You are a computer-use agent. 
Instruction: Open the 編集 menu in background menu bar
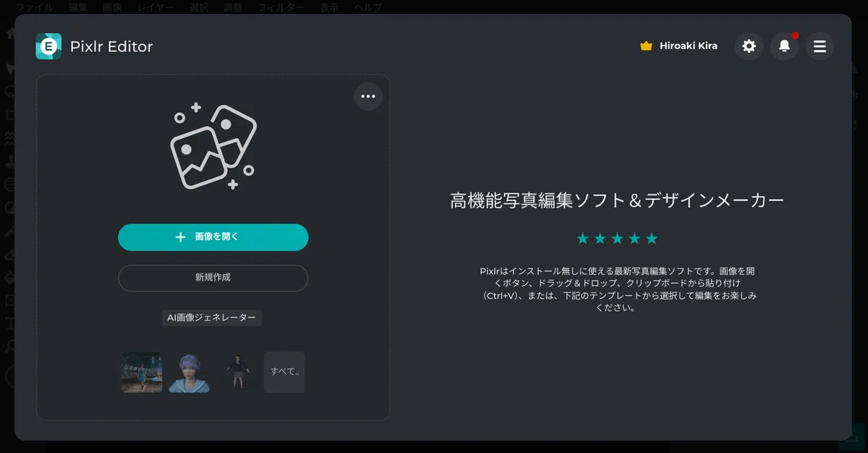tap(78, 7)
